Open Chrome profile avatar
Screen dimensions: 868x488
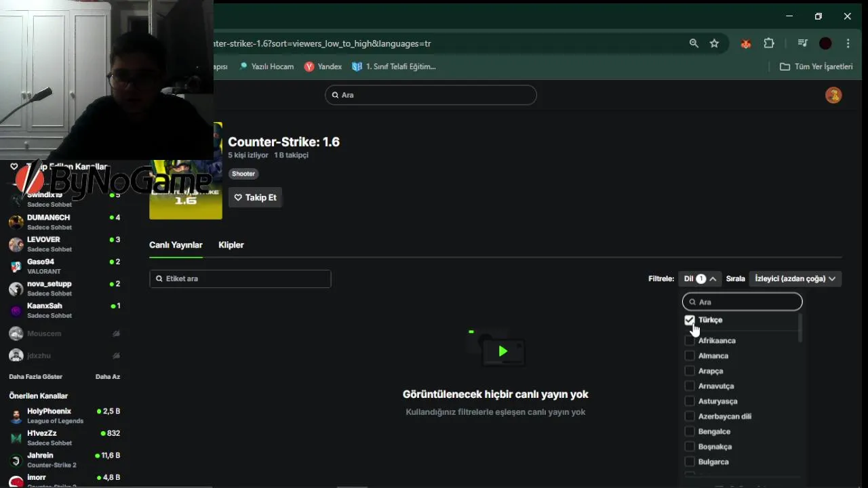point(825,43)
